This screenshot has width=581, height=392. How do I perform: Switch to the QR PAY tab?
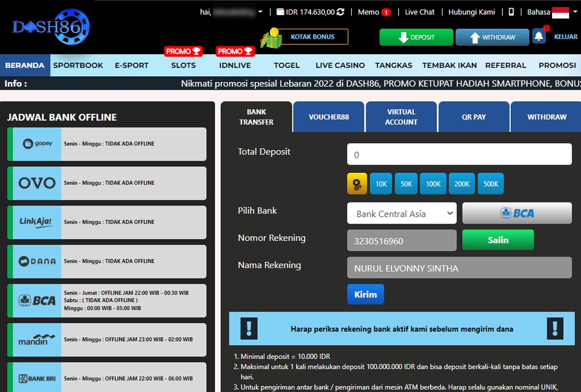[474, 117]
